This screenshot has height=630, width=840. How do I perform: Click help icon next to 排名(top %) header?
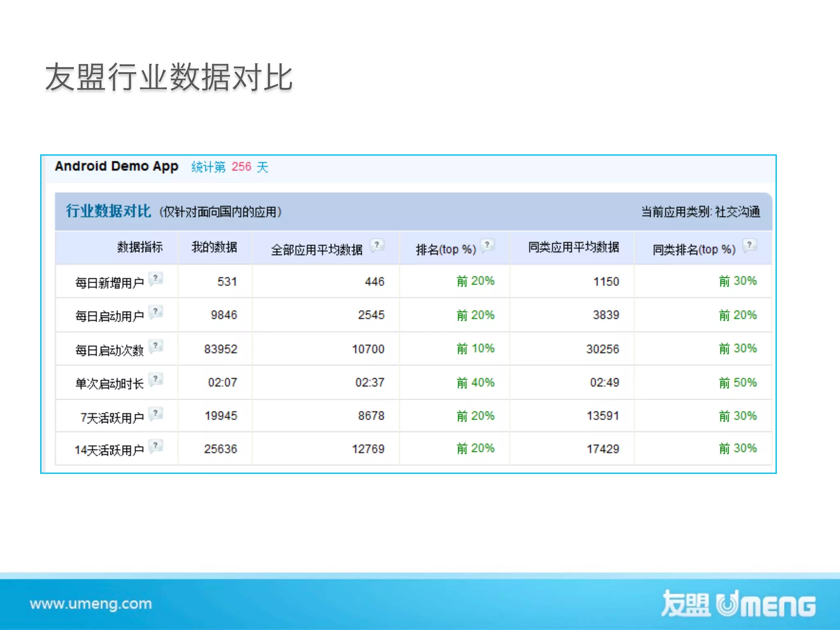click(487, 245)
